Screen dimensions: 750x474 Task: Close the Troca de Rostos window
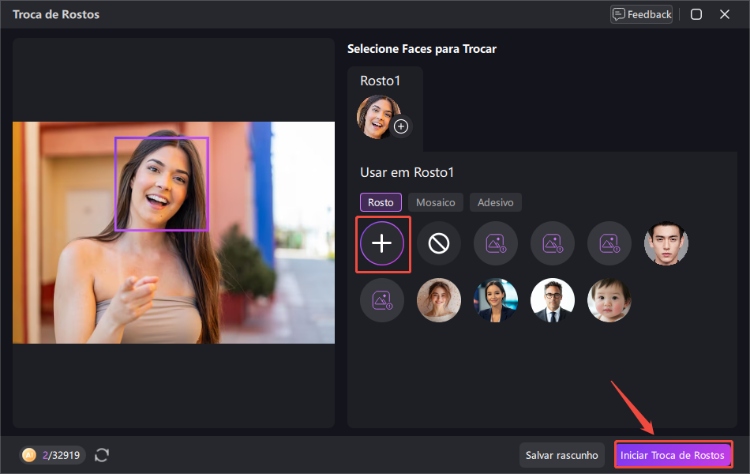click(725, 14)
